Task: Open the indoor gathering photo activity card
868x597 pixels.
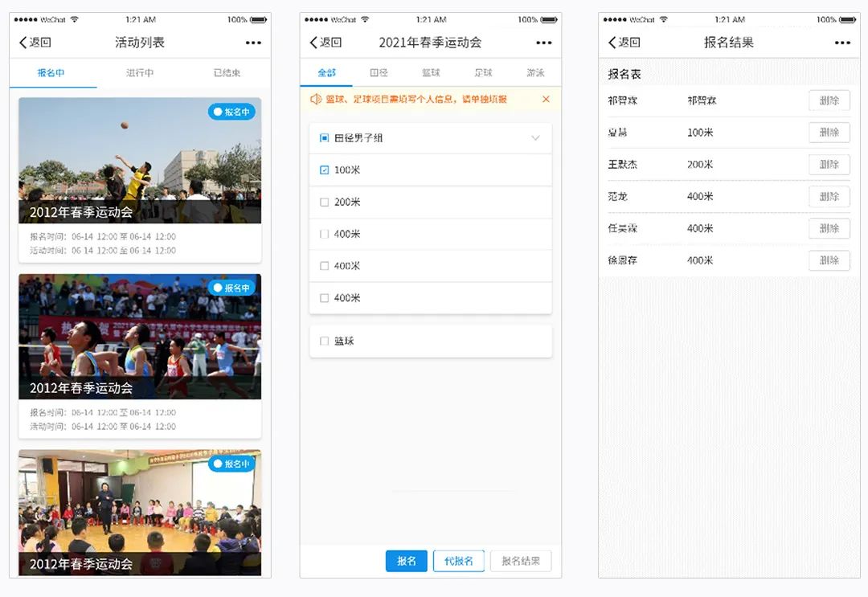Action: tap(140, 513)
